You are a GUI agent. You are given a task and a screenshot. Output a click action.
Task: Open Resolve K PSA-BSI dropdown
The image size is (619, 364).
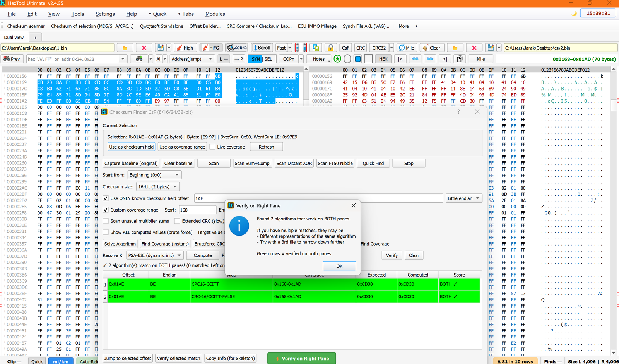[155, 255]
